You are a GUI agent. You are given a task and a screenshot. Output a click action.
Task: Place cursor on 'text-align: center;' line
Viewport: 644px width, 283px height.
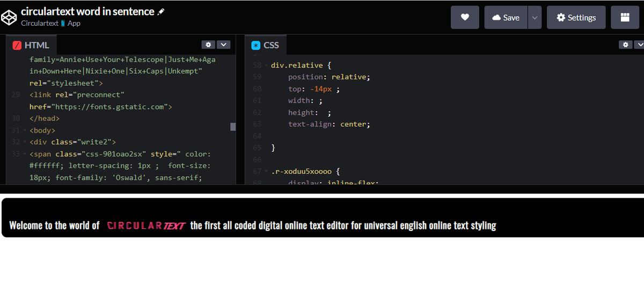coord(329,124)
